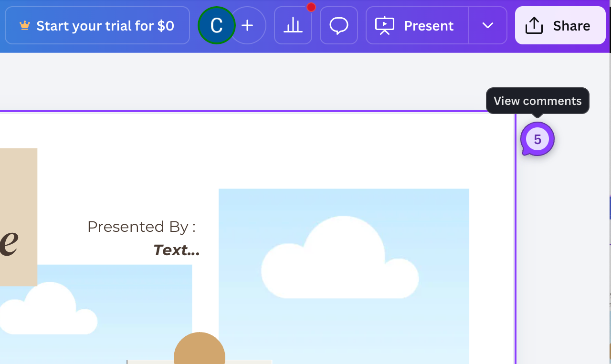Click the speech bubble comments icon in the top bar
This screenshot has width=611, height=364.
pos(339,26)
